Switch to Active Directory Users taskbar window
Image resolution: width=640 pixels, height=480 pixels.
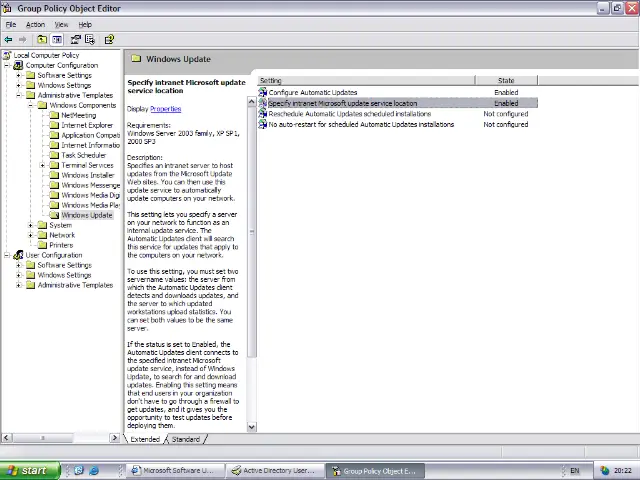[x=275, y=471]
